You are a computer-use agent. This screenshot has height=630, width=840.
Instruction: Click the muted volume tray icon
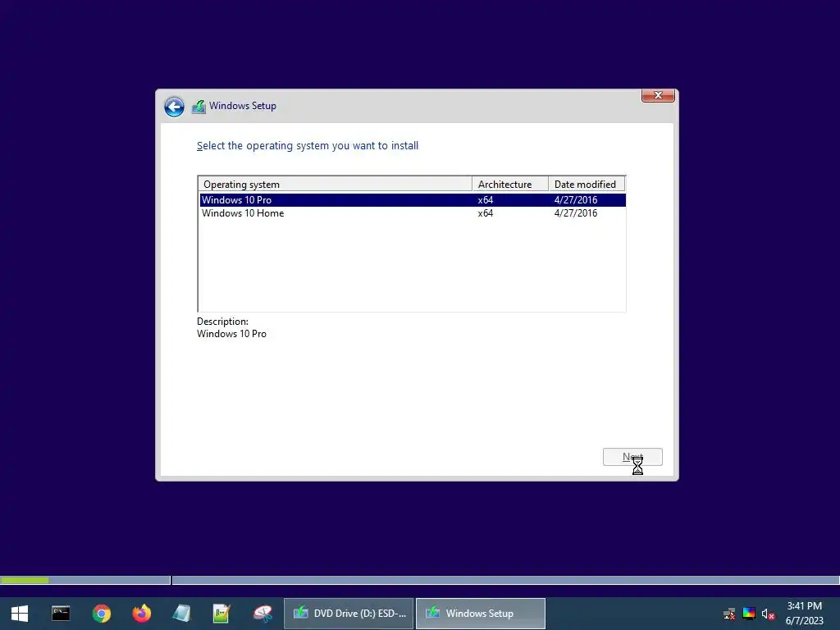click(768, 614)
